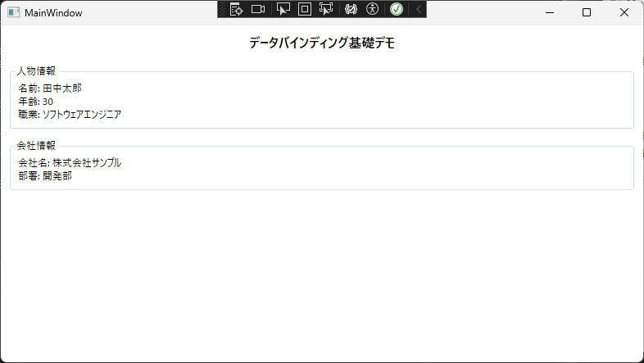Click the MainWindow title text
Image resolution: width=644 pixels, height=363 pixels.
(53, 13)
